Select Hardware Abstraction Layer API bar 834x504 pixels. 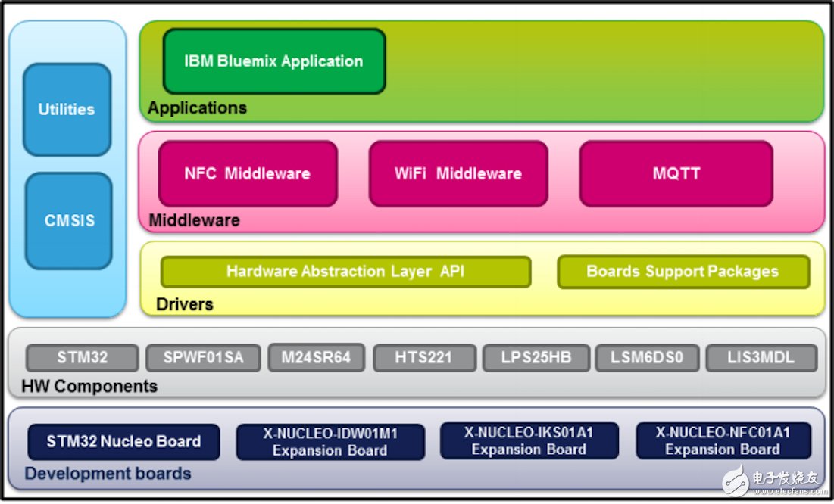(345, 272)
